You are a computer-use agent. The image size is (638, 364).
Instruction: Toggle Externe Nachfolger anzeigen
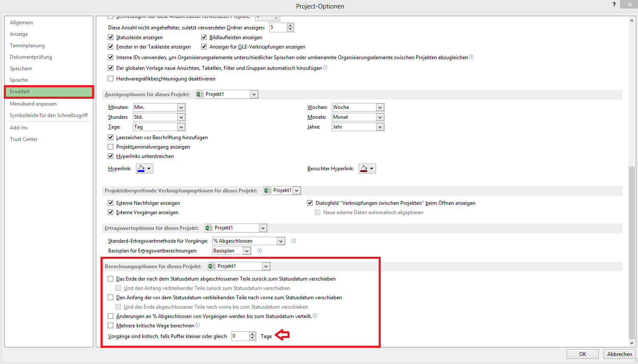[x=111, y=203]
